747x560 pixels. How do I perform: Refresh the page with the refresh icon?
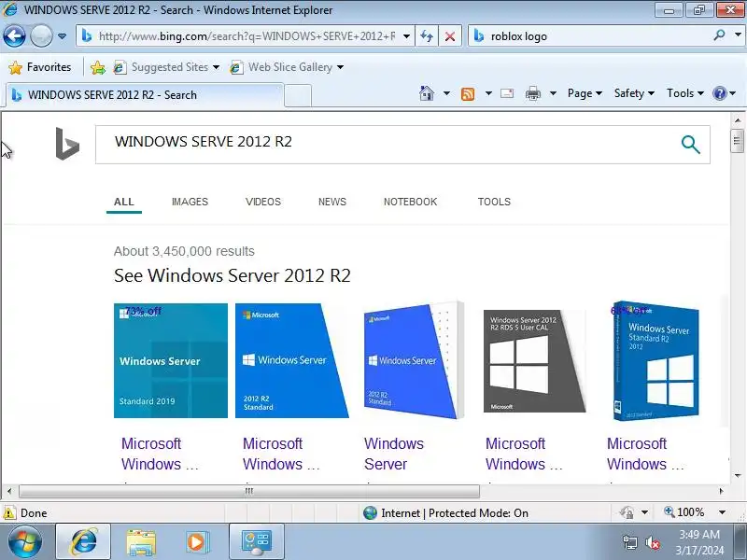(427, 36)
